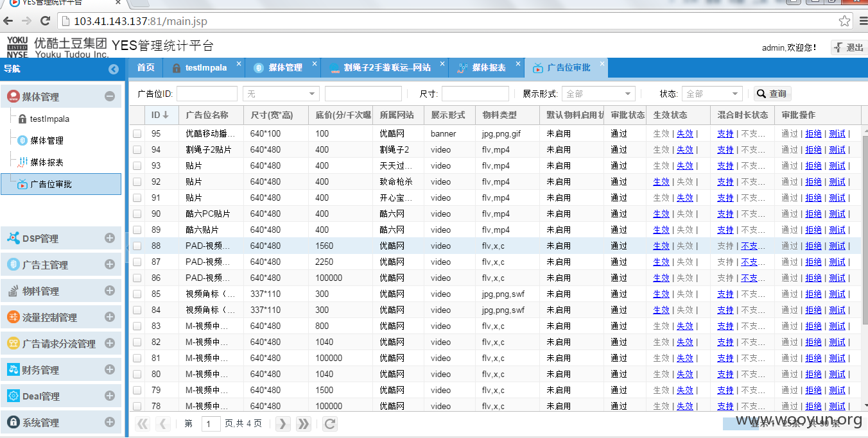This screenshot has height=438, width=868.
Task: Close the 广告位审批 tab
Action: tap(602, 63)
